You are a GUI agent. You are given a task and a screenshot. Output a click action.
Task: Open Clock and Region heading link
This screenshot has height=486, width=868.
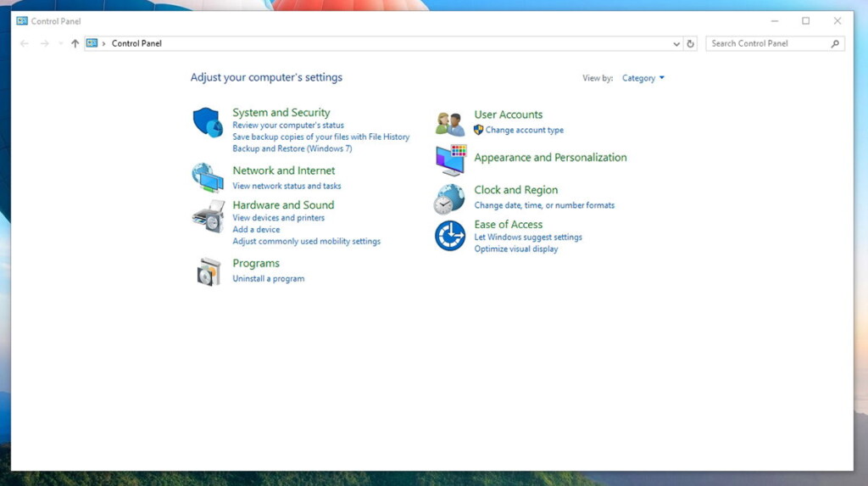pyautogui.click(x=516, y=190)
